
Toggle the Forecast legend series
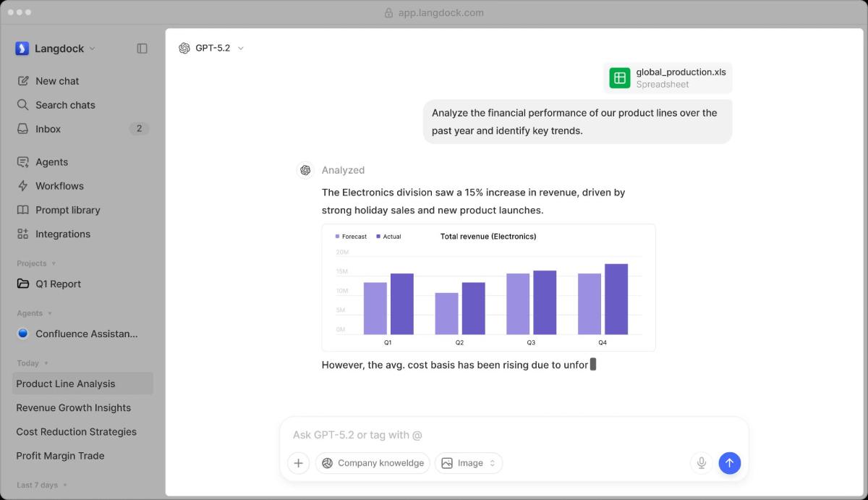351,237
